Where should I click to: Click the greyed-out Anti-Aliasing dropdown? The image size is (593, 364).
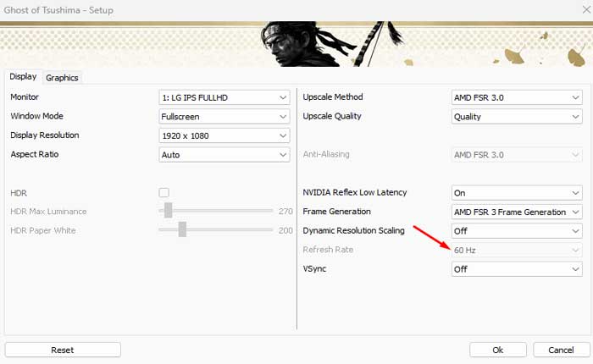click(x=517, y=155)
